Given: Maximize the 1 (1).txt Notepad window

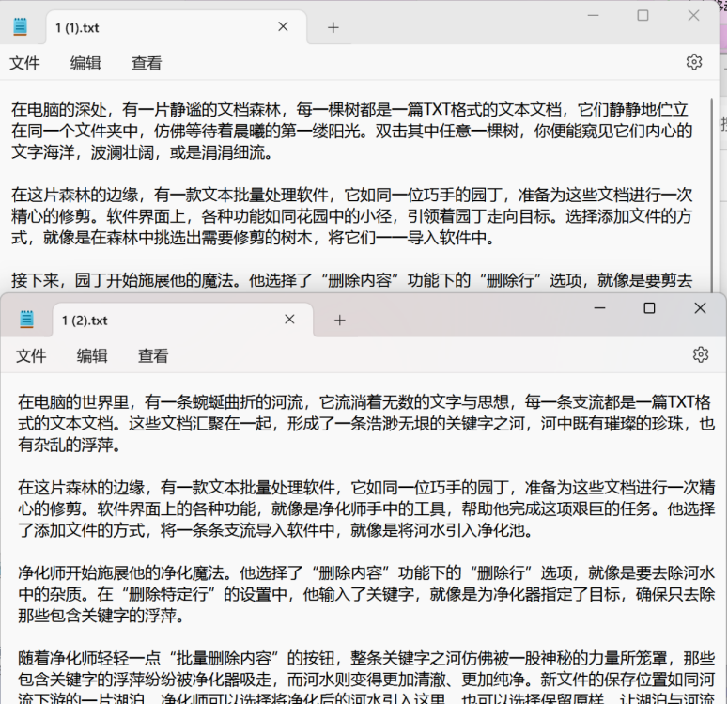Looking at the screenshot, I should click(x=643, y=15).
